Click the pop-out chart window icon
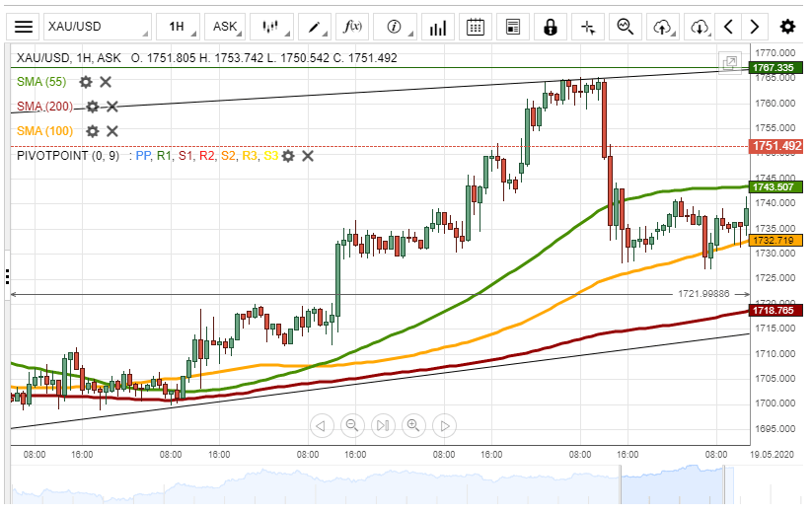The image size is (812, 513). pos(730,63)
